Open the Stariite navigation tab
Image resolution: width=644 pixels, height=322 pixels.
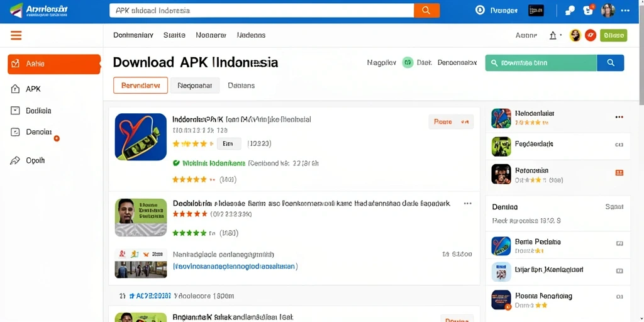point(174,35)
